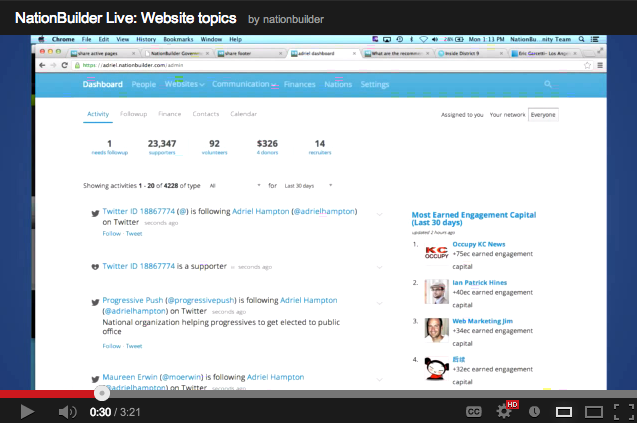The height and width of the screenshot is (423, 637).
Task: Click the Wi-Fi status icon
Action: pos(423,39)
